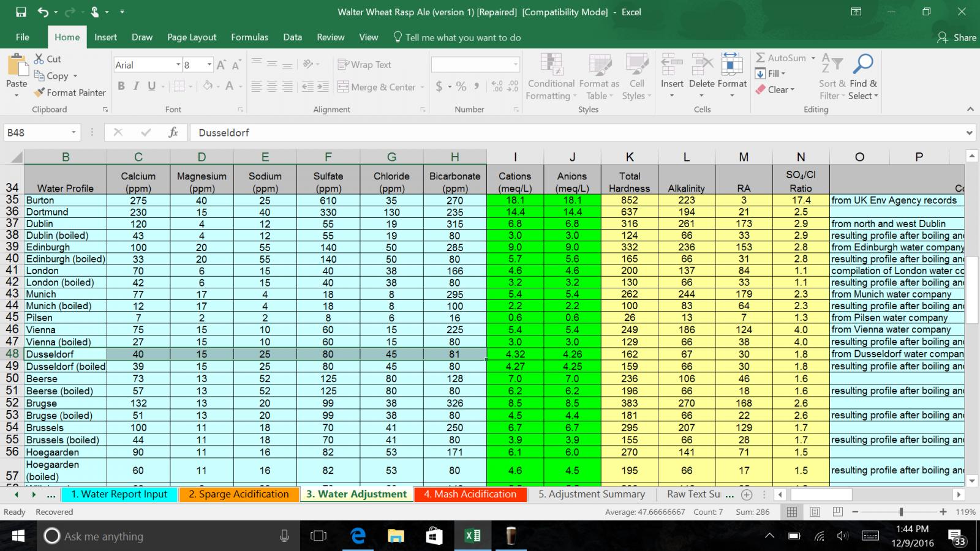The width and height of the screenshot is (980, 551).
Task: Apply Percent style
Action: (461, 86)
